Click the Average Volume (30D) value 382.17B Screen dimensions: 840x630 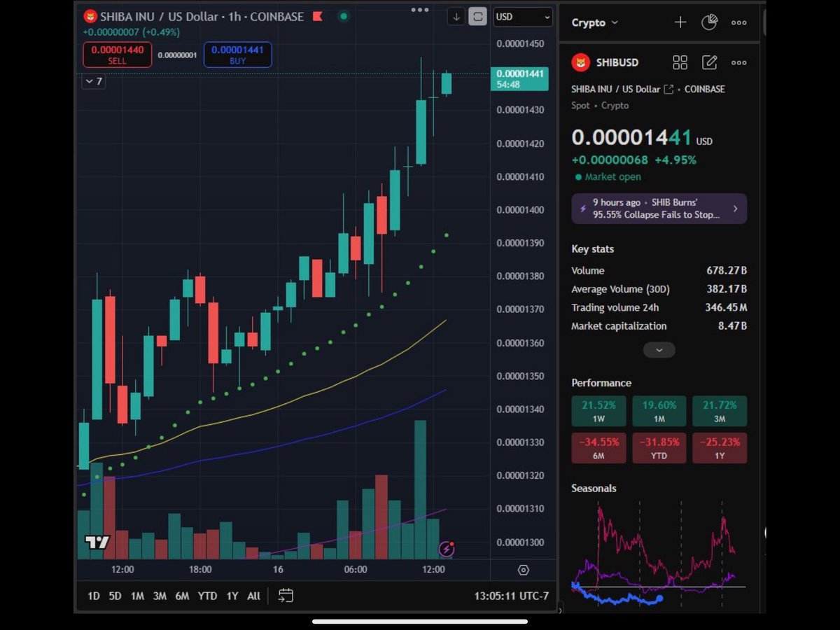[727, 289]
